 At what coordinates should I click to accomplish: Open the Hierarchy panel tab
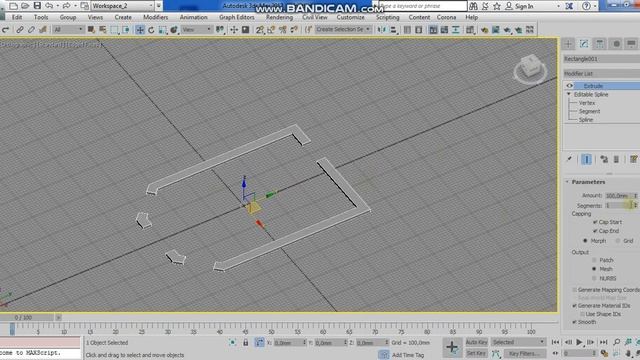pos(600,44)
